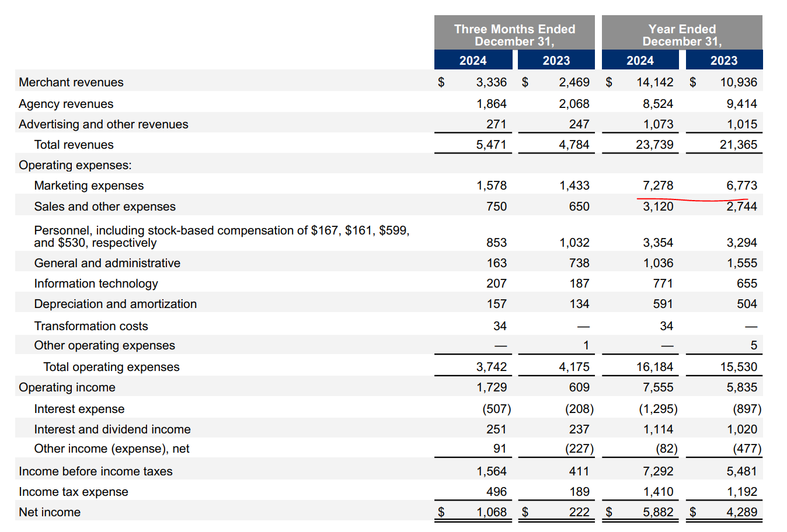Click the 'Net income' row label
The image size is (787, 532).
[50, 512]
